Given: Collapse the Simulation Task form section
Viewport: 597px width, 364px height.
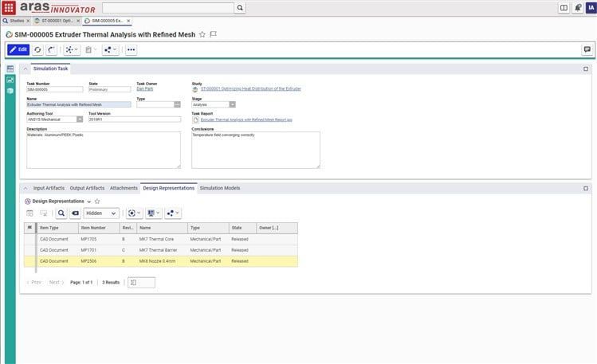Looking at the screenshot, I should point(26,68).
